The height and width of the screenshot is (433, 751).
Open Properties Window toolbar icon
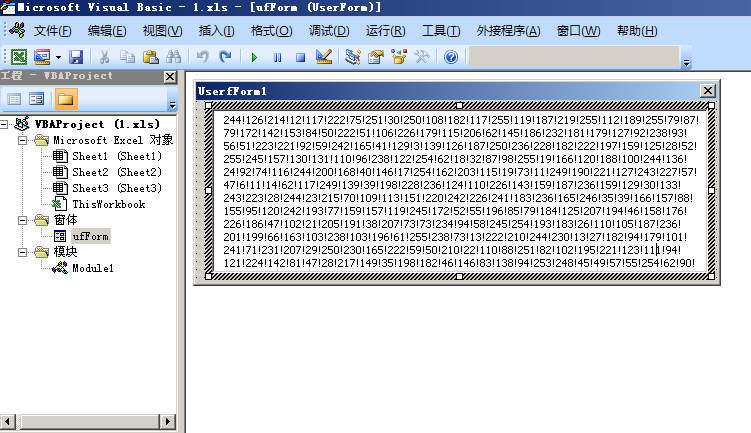tap(376, 58)
